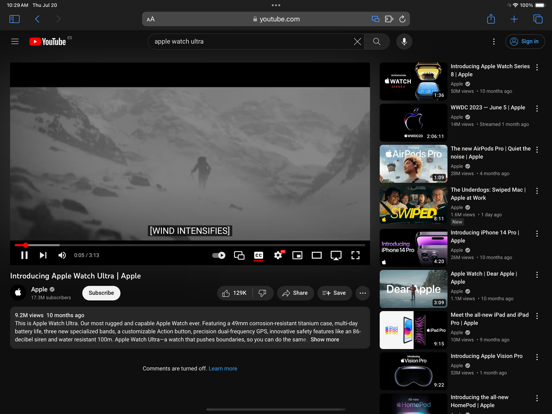Open options menu for Underdogs Swiped Mac video
The height and width of the screenshot is (414, 552).
(537, 191)
